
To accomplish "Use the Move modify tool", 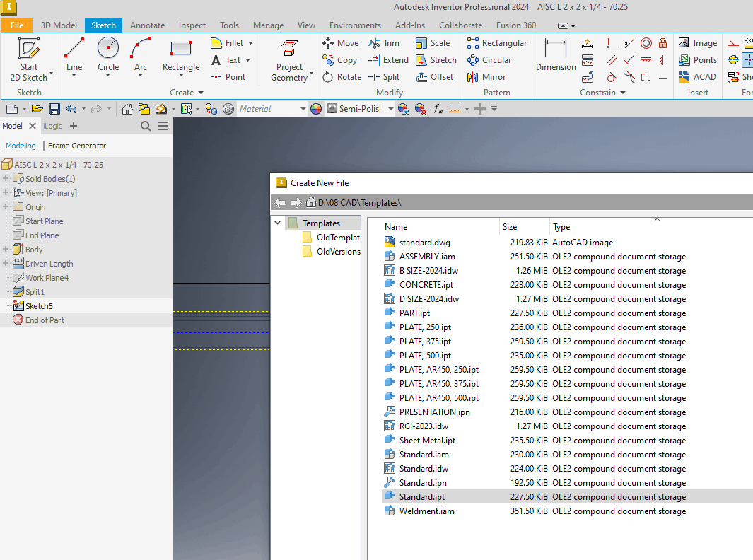I will (341, 42).
